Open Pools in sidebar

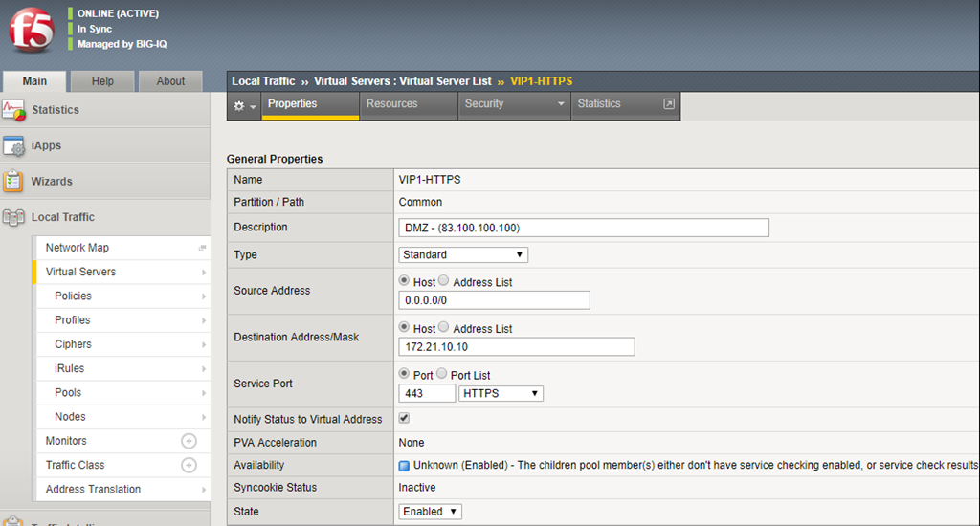[x=68, y=393]
